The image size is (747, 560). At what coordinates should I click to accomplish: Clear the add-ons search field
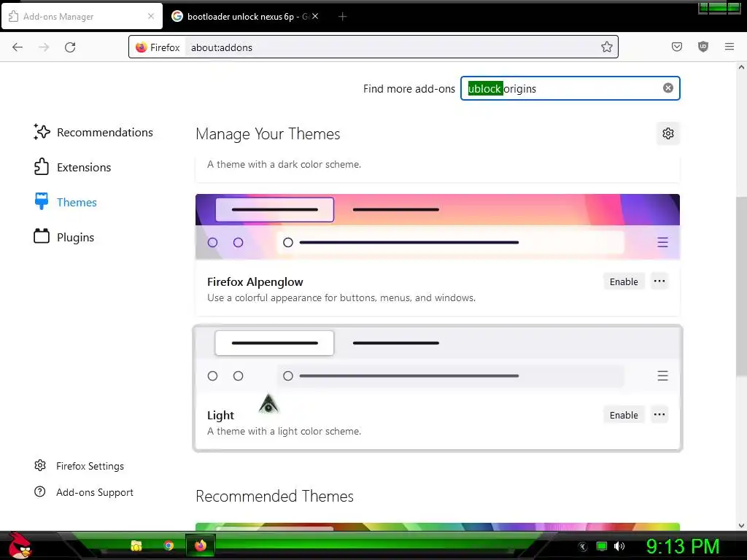pyautogui.click(x=668, y=88)
